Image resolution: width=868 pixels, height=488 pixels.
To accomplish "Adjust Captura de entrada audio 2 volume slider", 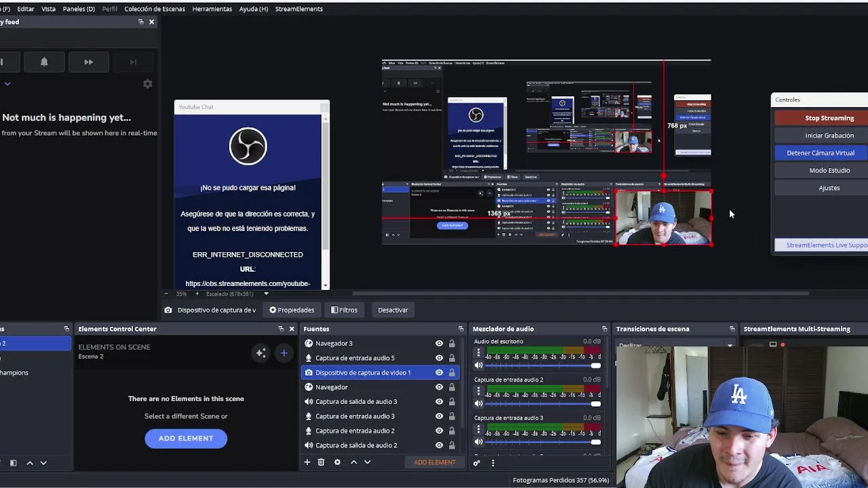I will [542, 404].
